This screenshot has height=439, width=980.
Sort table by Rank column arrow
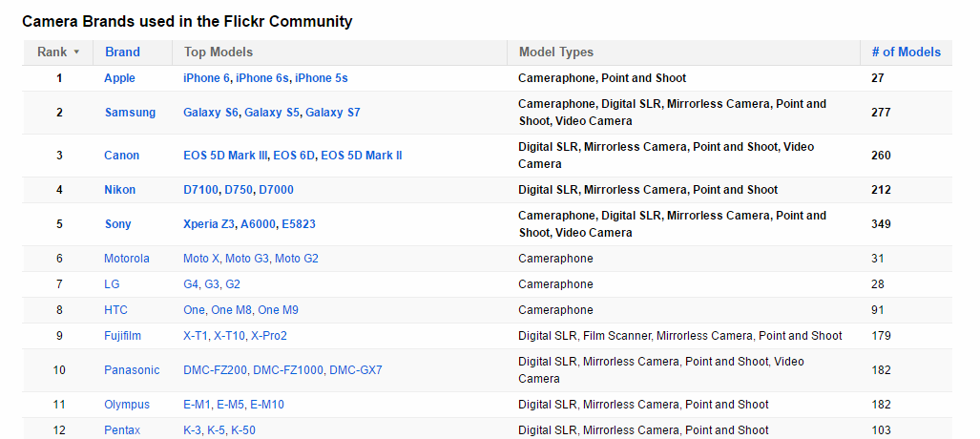pos(77,52)
